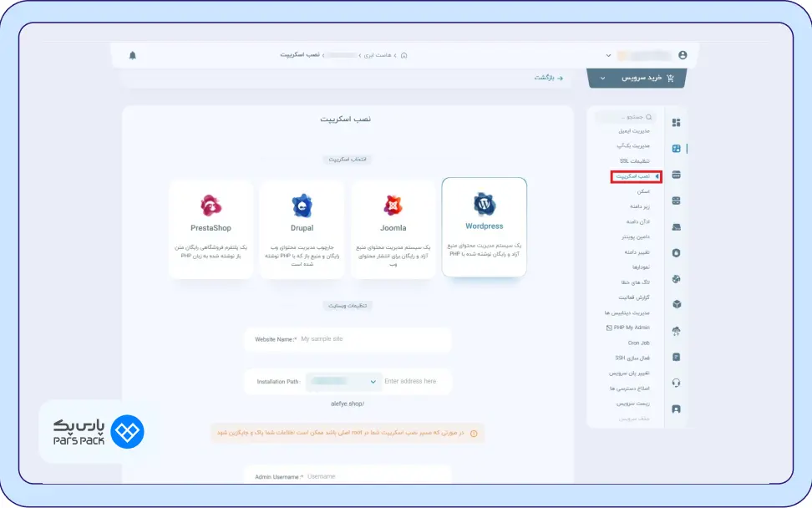
Task: Focus the Website Name input field
Action: click(x=348, y=339)
